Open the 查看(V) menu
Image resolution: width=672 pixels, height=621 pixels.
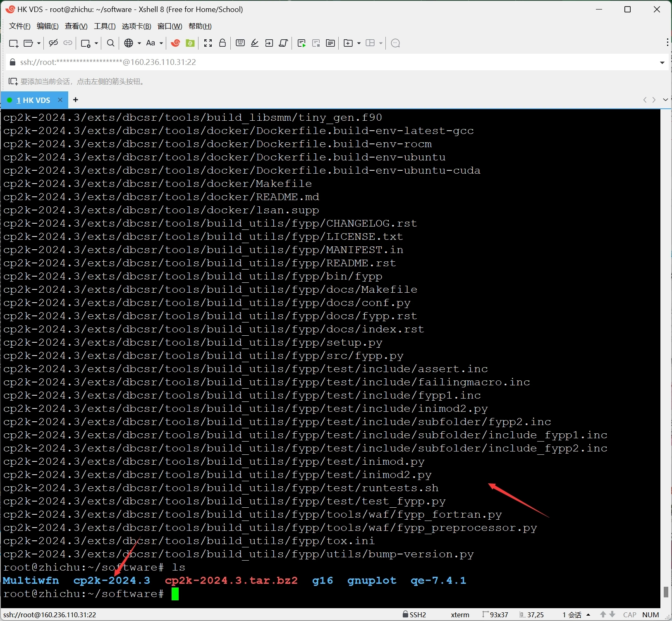76,26
